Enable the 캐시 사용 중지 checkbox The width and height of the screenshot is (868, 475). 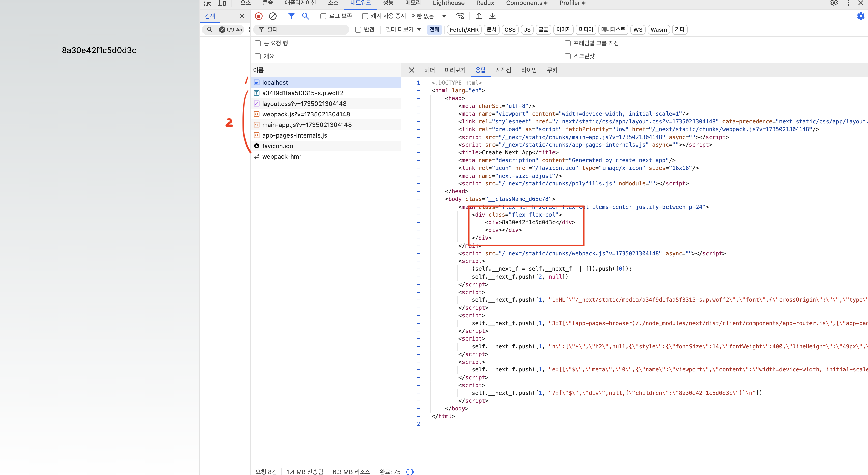(365, 16)
